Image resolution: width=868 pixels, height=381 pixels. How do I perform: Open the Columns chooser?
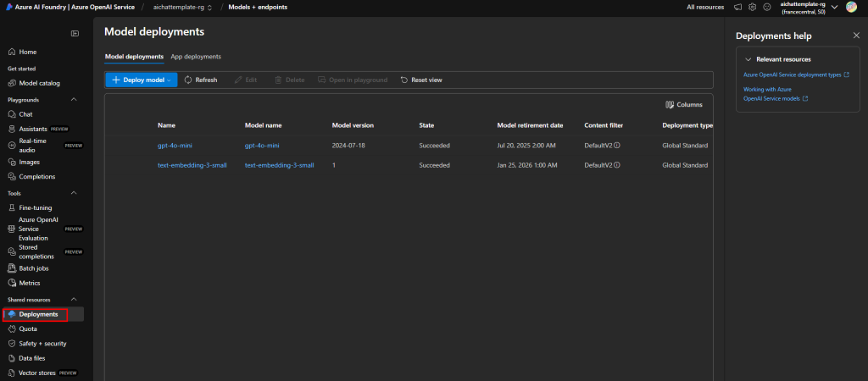point(684,104)
